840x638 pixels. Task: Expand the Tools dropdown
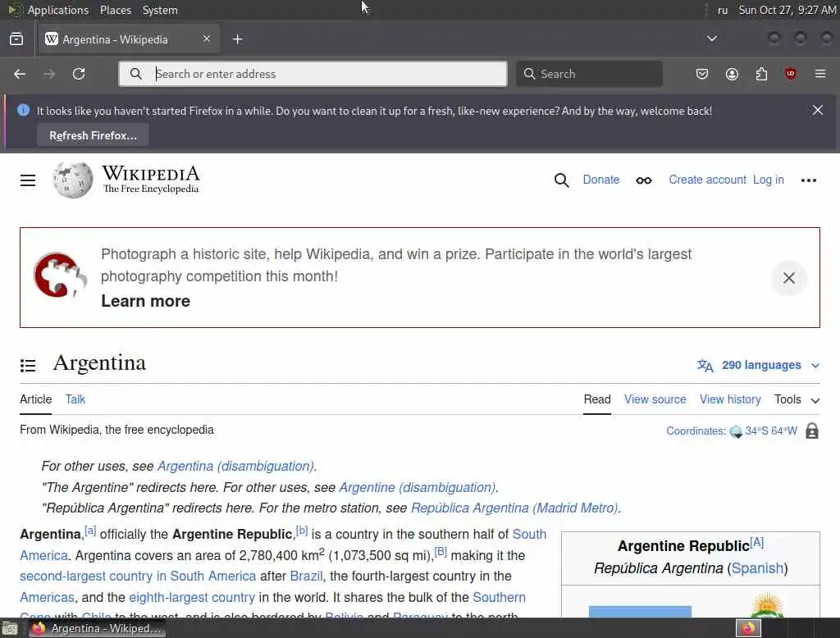click(x=797, y=399)
